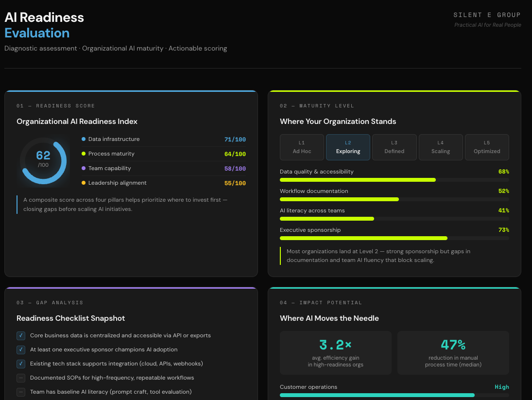The height and width of the screenshot is (400, 532).
Task: Select the L4 Scaling maturity tile
Action: 440,147
